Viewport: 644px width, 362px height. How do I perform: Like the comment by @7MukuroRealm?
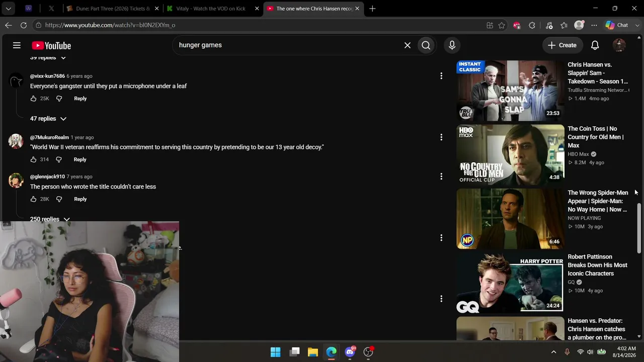[x=33, y=159]
